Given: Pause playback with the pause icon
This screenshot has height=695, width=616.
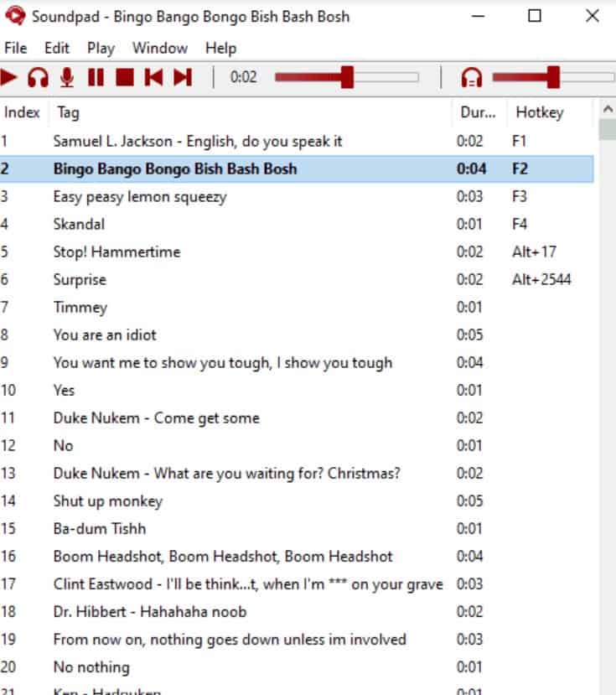Looking at the screenshot, I should coord(96,78).
